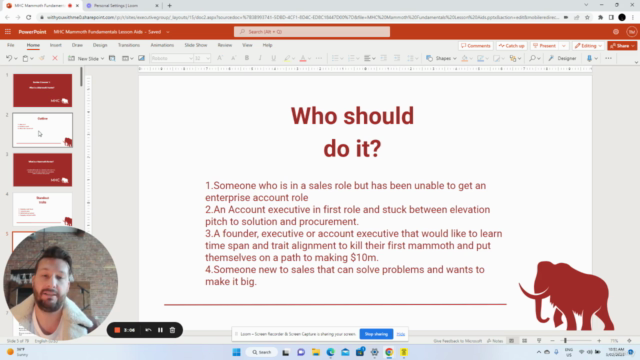Click the Normal view icon in status bar

click(x=511, y=340)
